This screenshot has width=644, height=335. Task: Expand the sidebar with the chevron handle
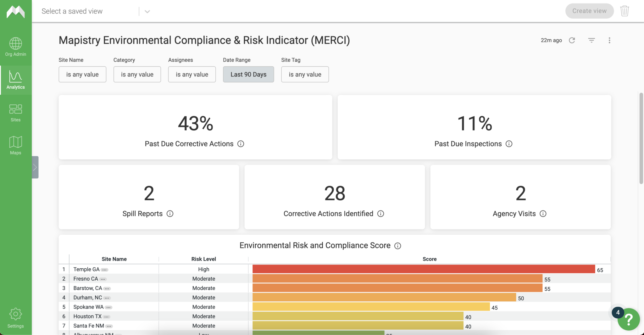tap(35, 167)
